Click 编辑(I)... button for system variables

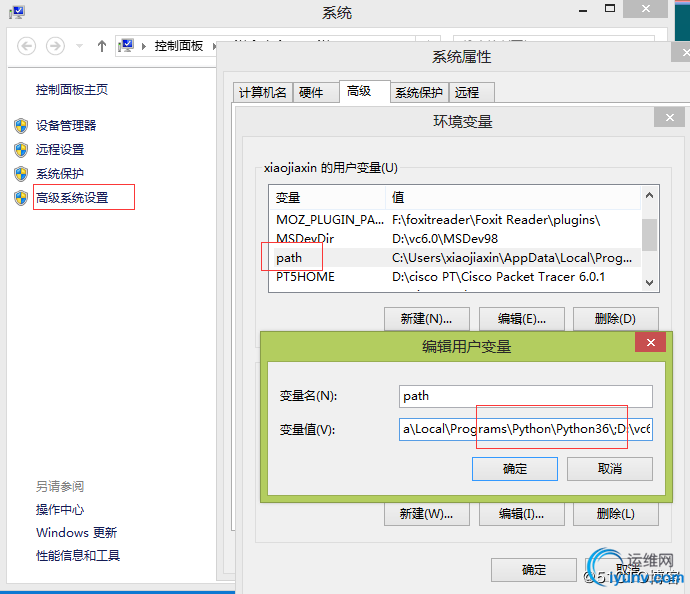coord(521,513)
